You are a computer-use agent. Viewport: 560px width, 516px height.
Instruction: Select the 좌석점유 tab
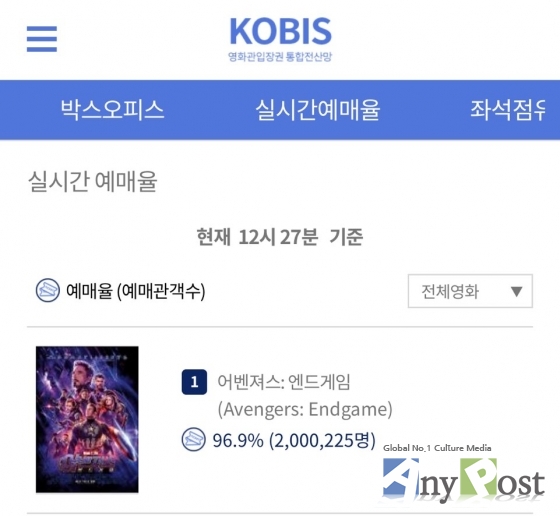pyautogui.click(x=508, y=110)
